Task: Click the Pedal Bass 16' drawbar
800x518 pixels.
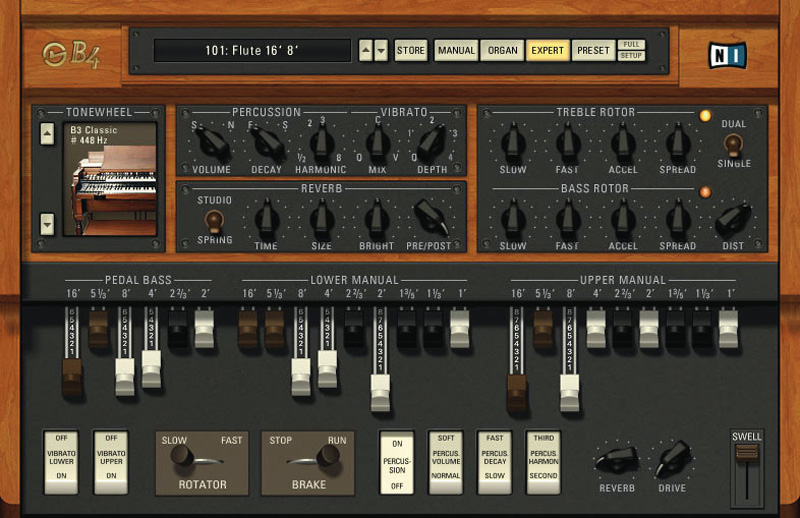Action: pos(72,378)
